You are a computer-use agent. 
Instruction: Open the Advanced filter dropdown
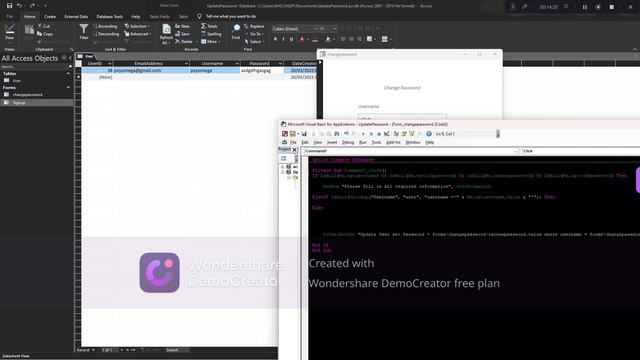click(137, 34)
